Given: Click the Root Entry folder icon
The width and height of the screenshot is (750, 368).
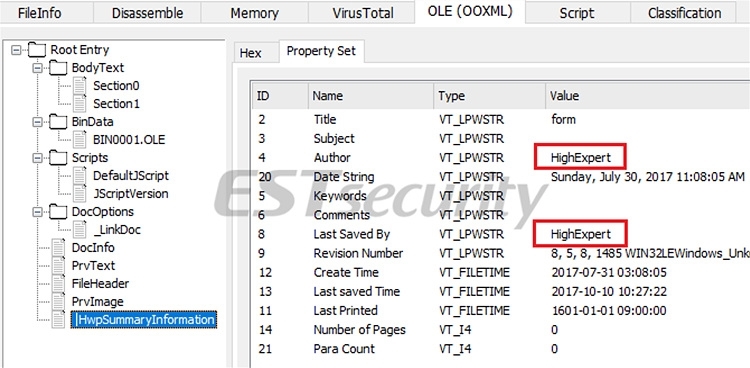Looking at the screenshot, I should 36,50.
